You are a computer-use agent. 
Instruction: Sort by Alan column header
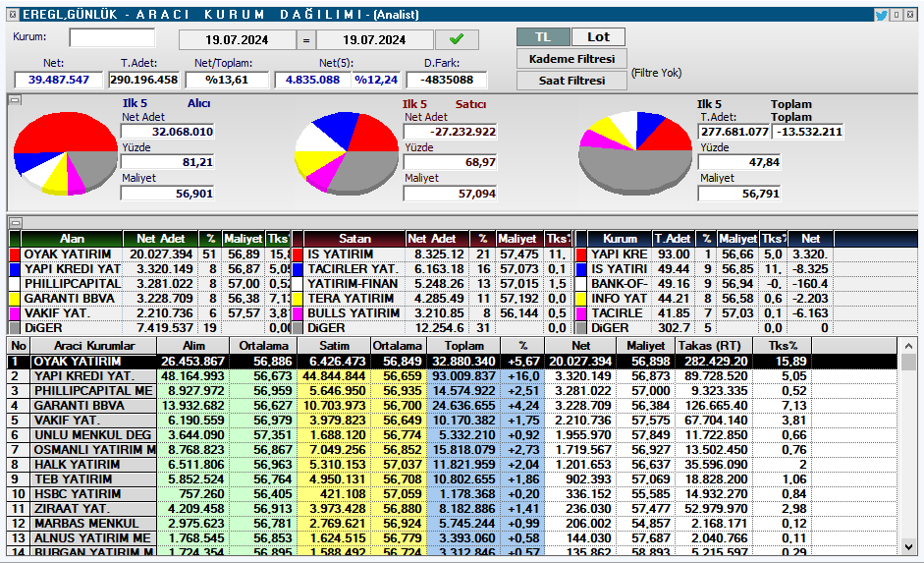click(x=72, y=239)
